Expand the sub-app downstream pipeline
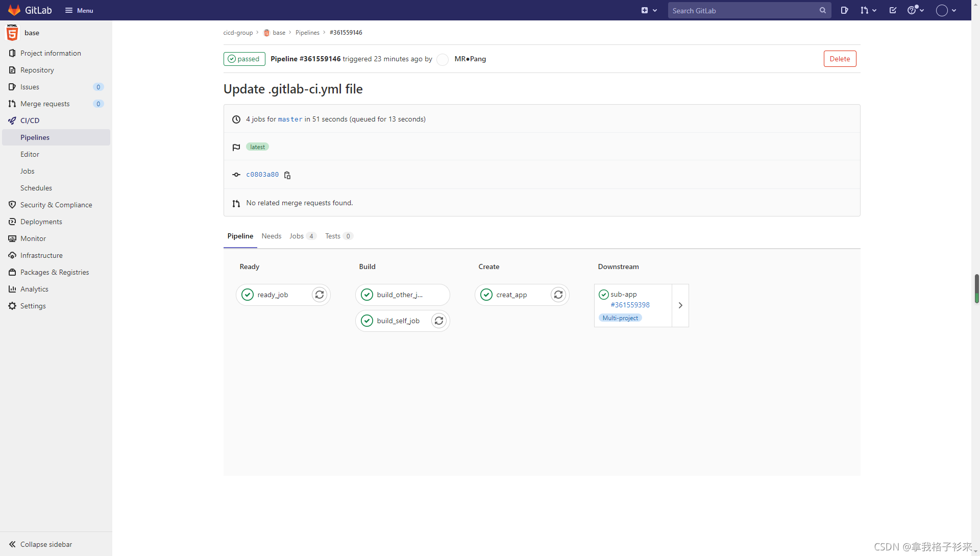980x556 pixels. click(x=680, y=305)
